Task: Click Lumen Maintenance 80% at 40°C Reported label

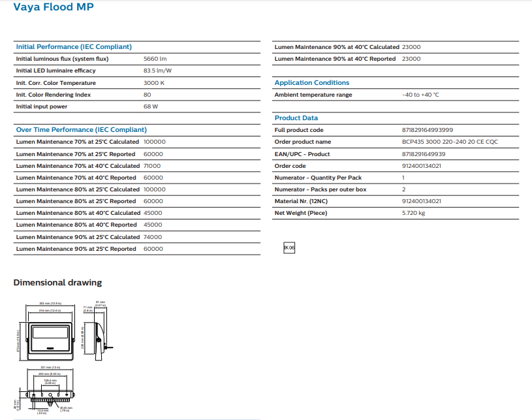Action: coord(76,225)
